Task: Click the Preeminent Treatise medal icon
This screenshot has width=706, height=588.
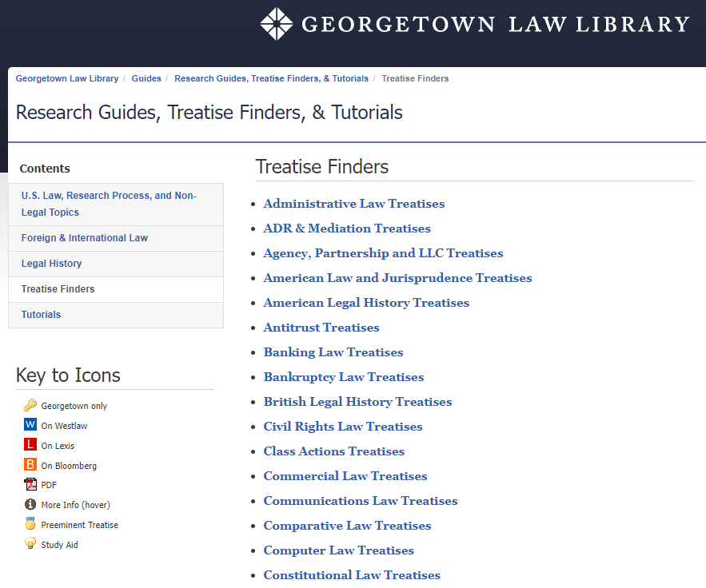Action: [30, 524]
